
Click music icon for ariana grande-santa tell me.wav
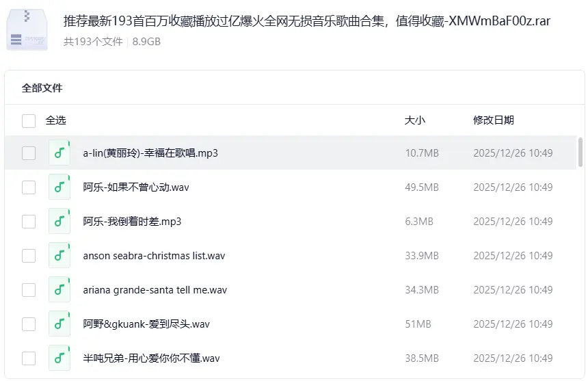pos(59,289)
